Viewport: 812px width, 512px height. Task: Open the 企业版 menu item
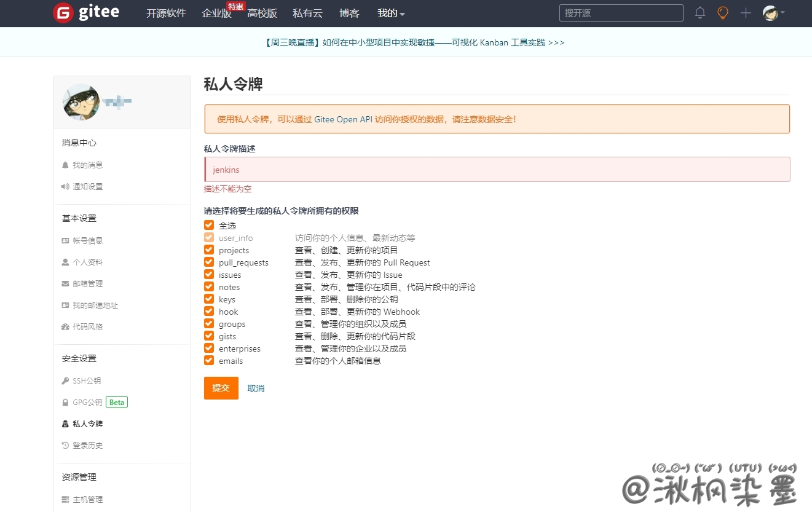(216, 14)
